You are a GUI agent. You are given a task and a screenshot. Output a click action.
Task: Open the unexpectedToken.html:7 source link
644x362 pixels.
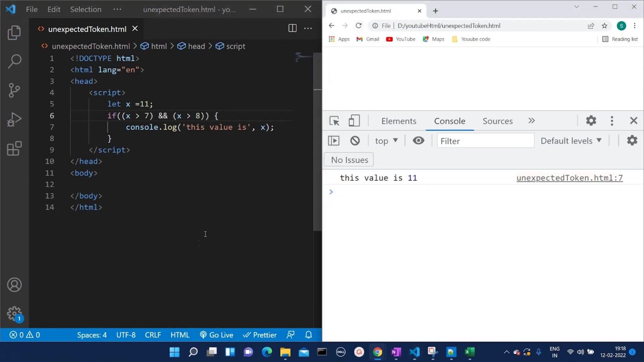tap(569, 178)
